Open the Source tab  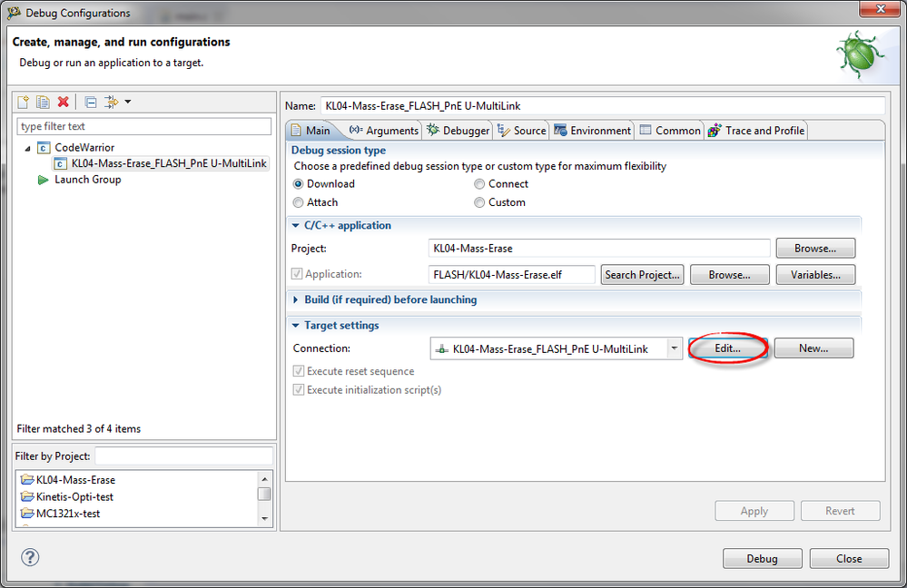coord(522,131)
